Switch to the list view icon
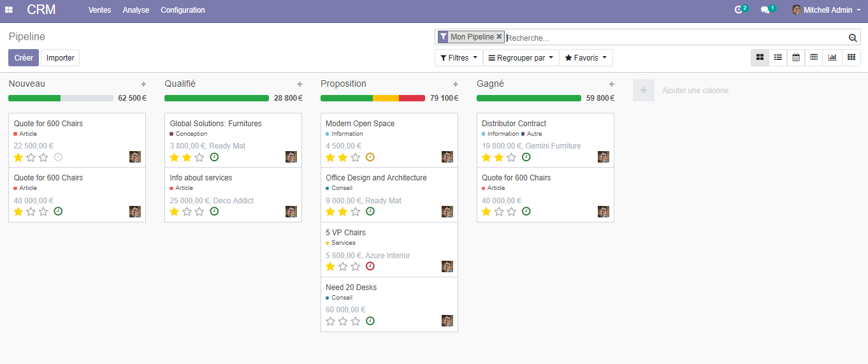Screen dimensions: 868x364 click(778, 57)
